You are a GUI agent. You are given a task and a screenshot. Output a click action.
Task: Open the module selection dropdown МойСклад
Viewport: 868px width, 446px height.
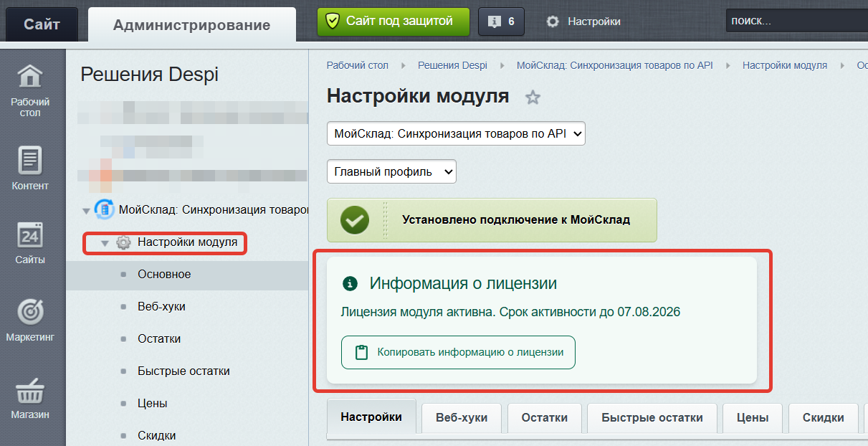[456, 133]
